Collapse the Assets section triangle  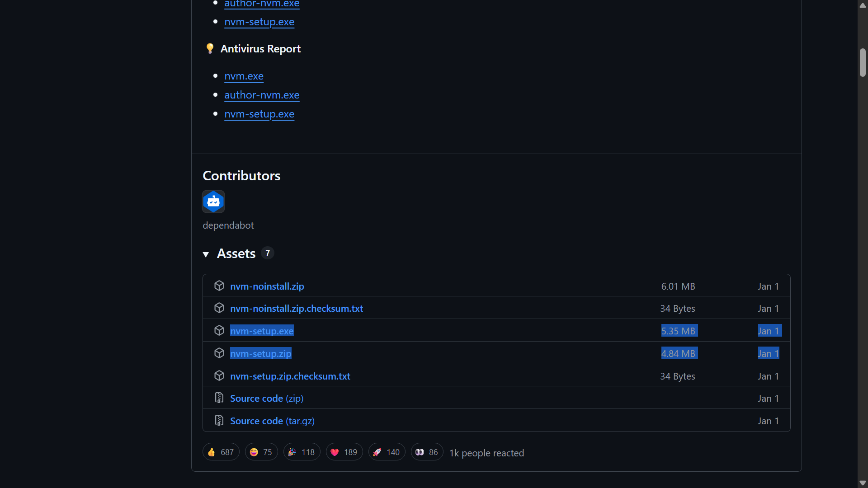[206, 254]
